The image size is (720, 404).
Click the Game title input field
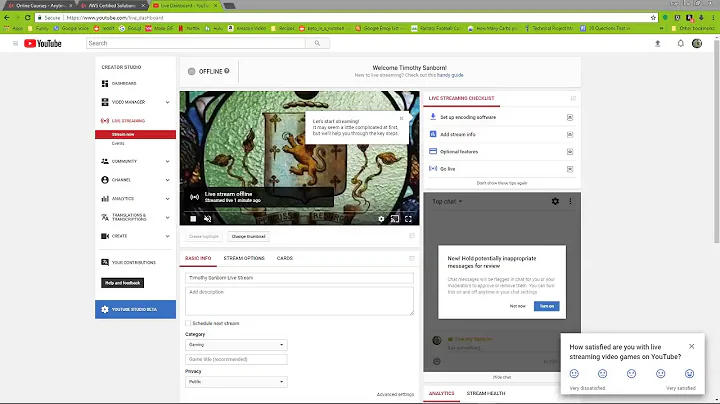pos(236,359)
